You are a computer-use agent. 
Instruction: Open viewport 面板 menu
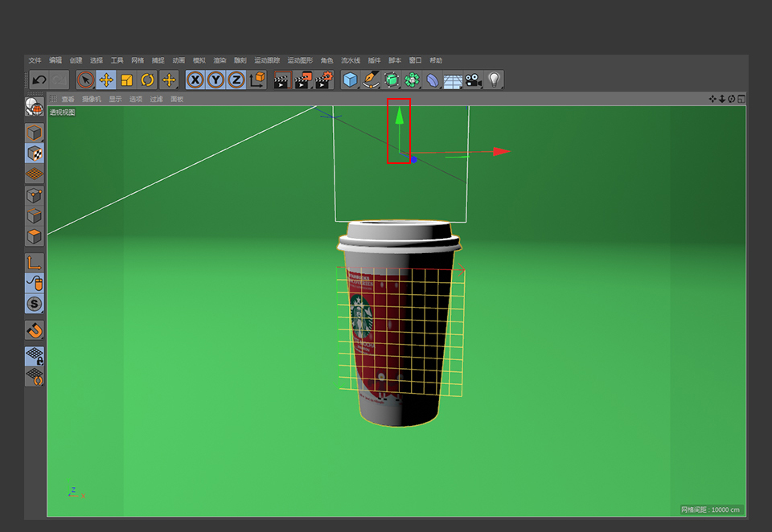tap(177, 100)
